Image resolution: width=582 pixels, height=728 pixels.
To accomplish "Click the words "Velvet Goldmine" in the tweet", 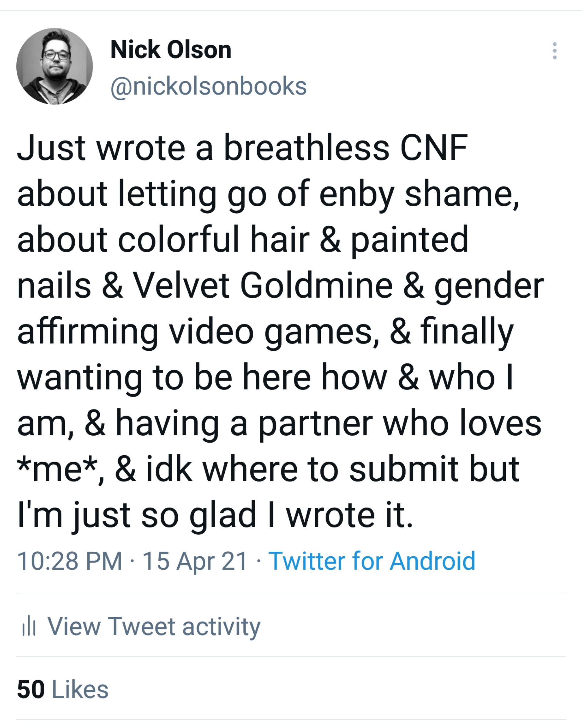I will click(263, 286).
